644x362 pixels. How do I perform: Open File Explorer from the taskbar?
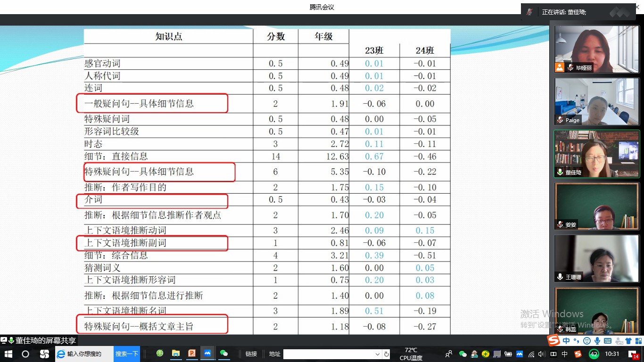[176, 354]
